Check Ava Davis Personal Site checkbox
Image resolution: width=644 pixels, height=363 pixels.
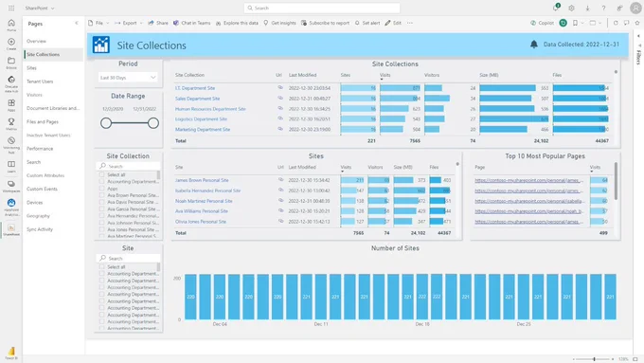click(x=102, y=202)
